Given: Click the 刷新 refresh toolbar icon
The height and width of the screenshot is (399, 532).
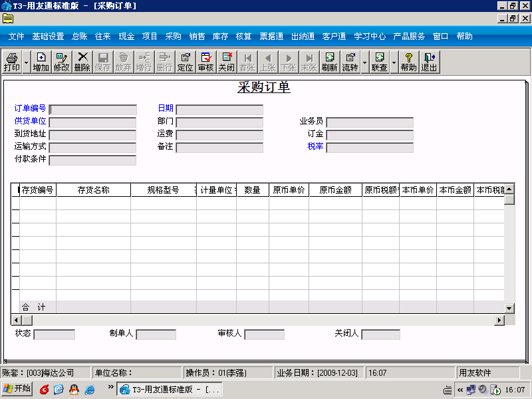Looking at the screenshot, I should coord(330,62).
